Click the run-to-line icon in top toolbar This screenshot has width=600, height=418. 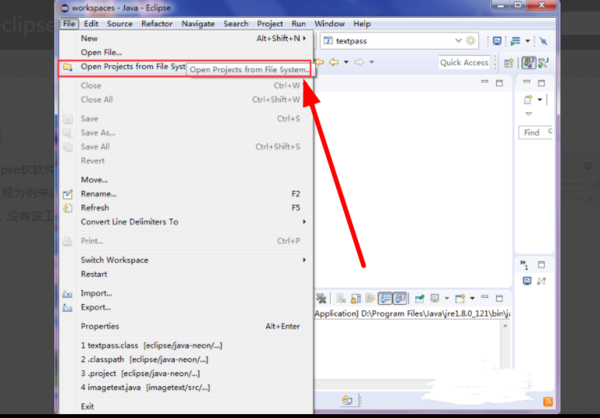[x=515, y=41]
